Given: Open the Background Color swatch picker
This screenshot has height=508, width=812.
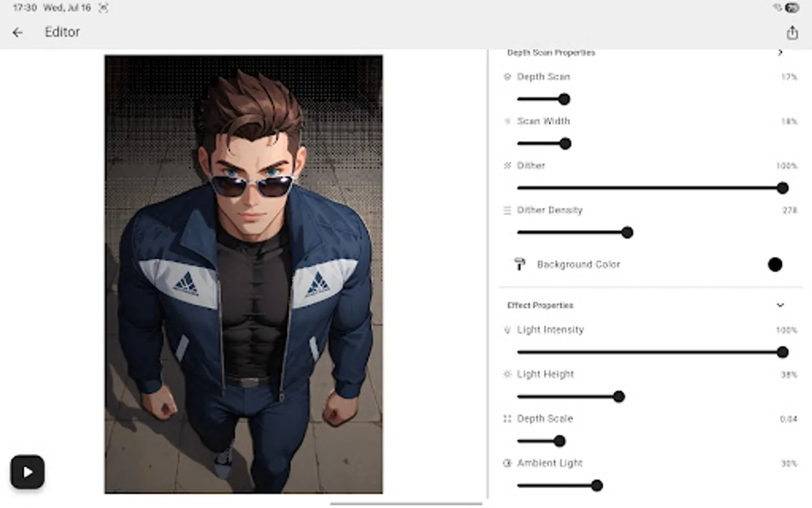Looking at the screenshot, I should point(775,264).
